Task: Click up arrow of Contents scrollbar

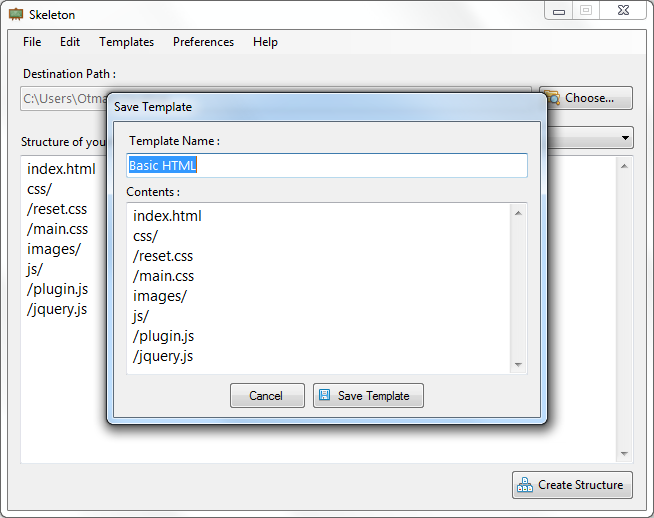Action: 518,213
